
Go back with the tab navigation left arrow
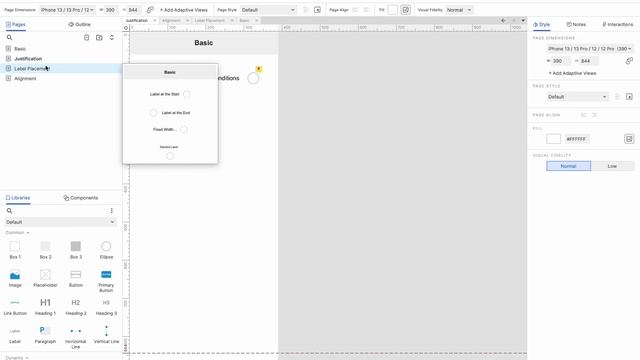503,20
